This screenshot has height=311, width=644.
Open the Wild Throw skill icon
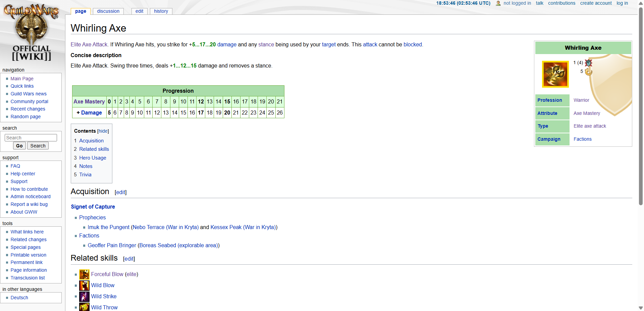84,307
